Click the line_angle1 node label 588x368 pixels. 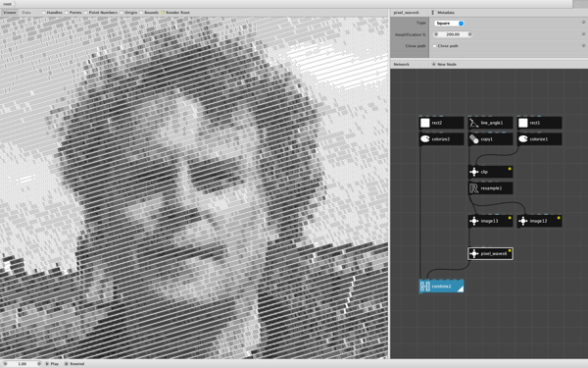coord(492,123)
